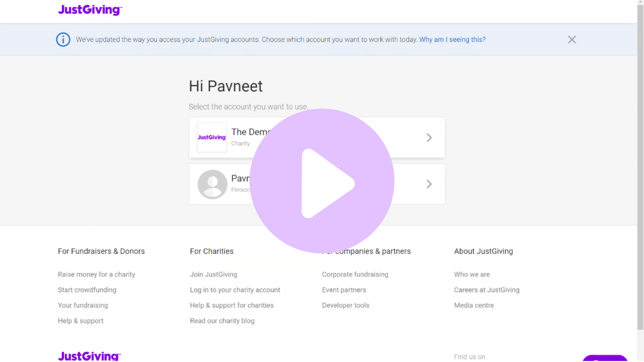
Task: Open 'Careers at JustGiving' link
Action: 487,290
